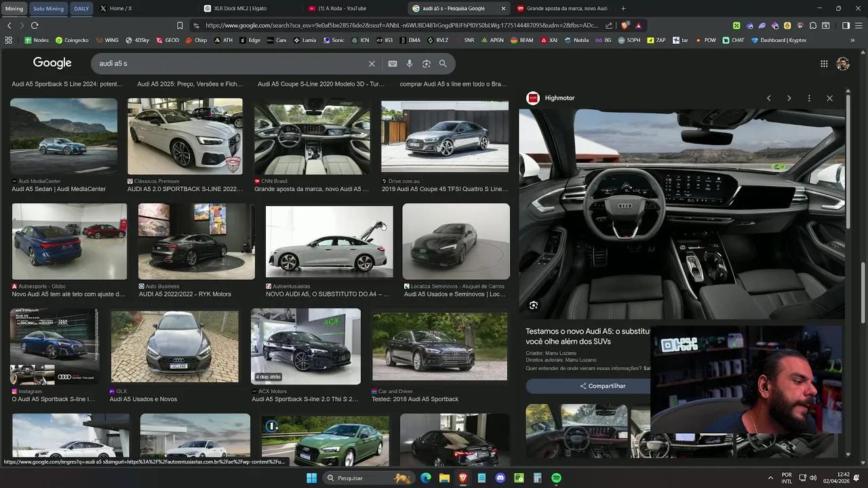Open the Car and Driver 2018 Sportback thumbnail
The width and height of the screenshot is (868, 488).
[x=439, y=346]
